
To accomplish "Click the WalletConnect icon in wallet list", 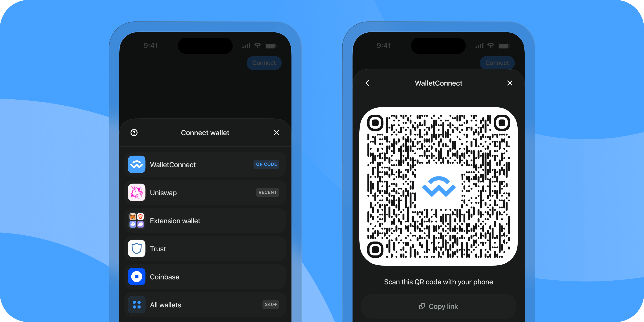I will [x=136, y=164].
